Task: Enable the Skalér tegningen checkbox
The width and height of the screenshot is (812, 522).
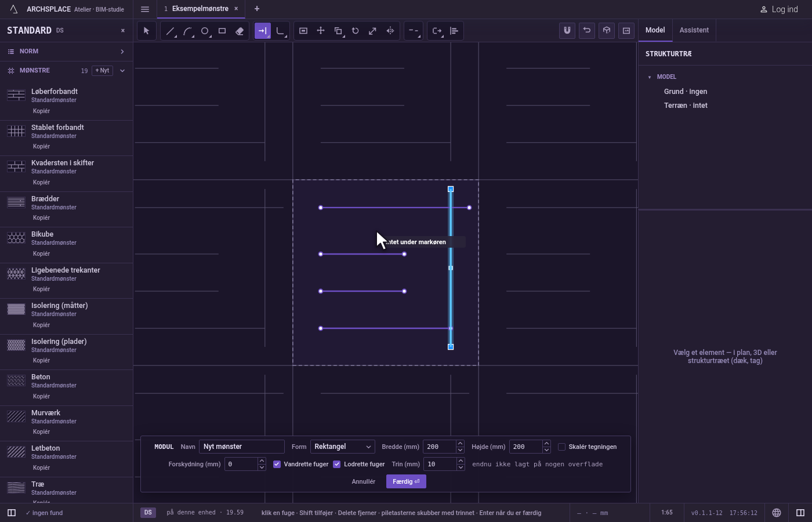Action: (x=562, y=447)
